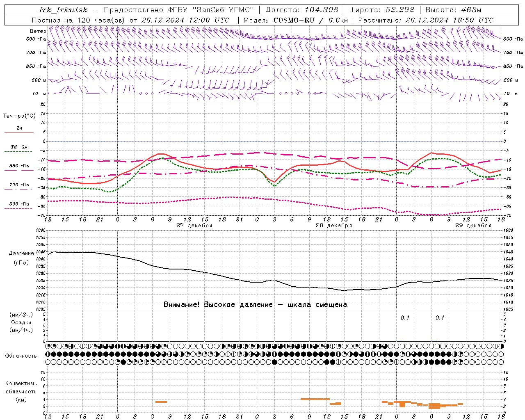Click the Ветер wind section label
Image resolution: width=525 pixels, height=420 pixels.
click(38, 31)
